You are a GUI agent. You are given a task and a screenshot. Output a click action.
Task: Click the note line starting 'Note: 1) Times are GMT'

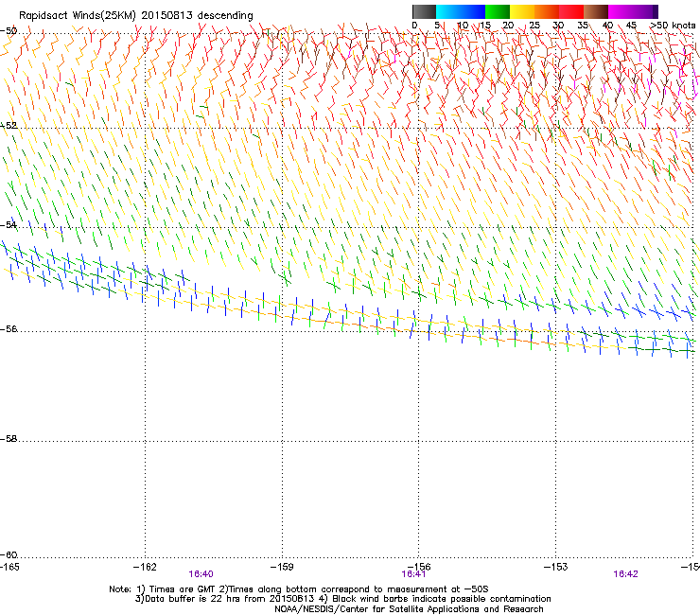click(x=299, y=589)
